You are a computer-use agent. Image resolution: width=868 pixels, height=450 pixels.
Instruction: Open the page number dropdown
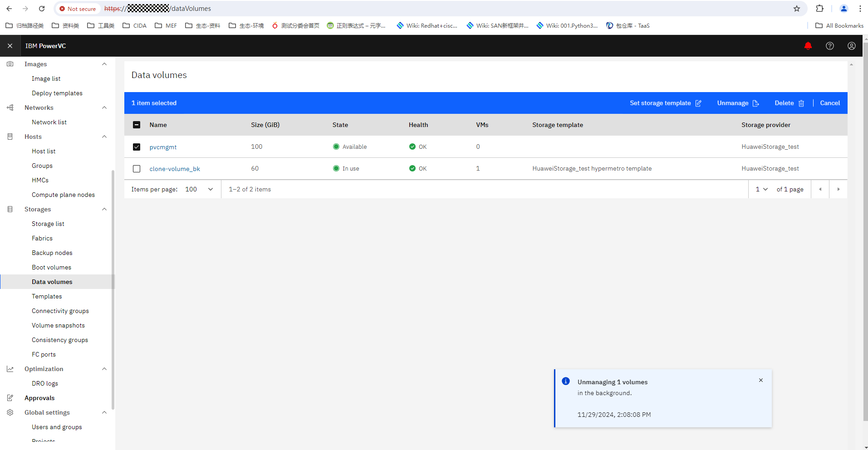point(761,189)
